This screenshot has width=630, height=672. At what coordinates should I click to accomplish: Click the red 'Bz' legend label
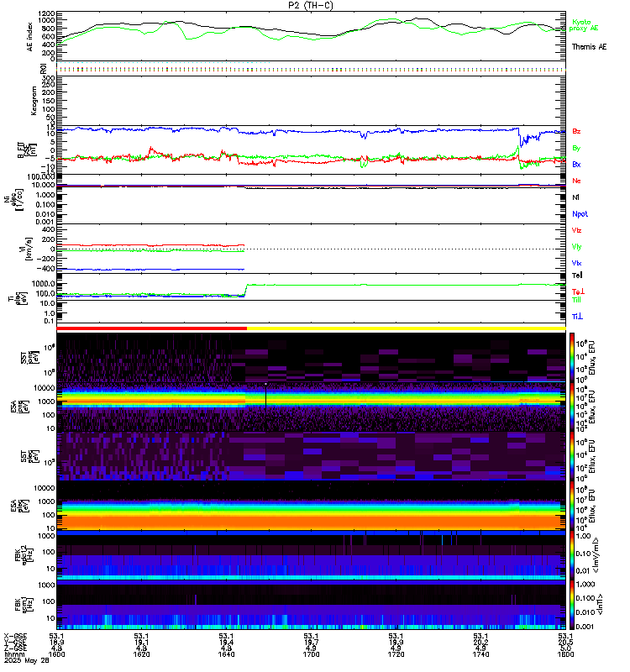576,131
